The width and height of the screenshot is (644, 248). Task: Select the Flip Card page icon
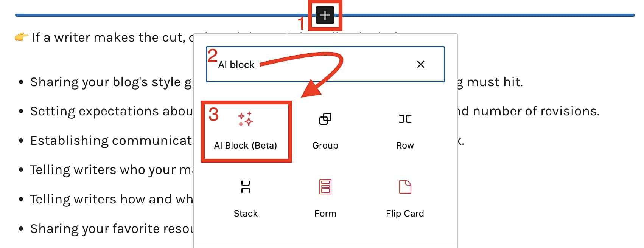404,186
